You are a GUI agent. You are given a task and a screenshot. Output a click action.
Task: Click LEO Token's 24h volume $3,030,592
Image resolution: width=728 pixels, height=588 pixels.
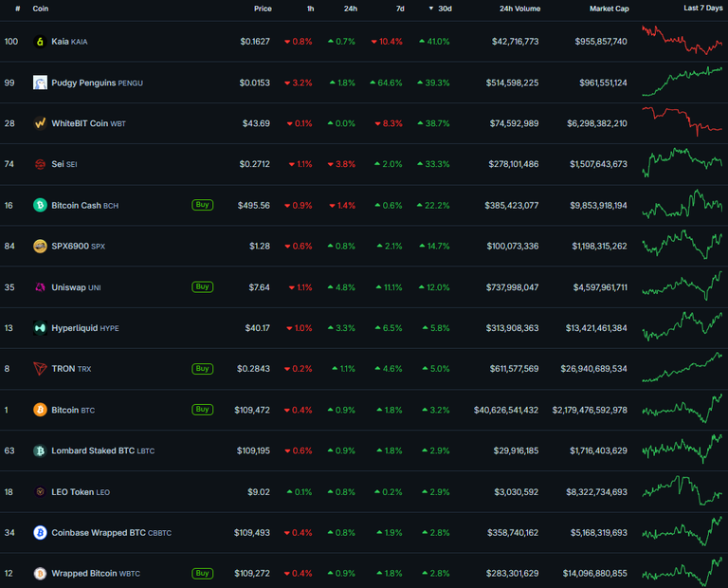tap(517, 492)
